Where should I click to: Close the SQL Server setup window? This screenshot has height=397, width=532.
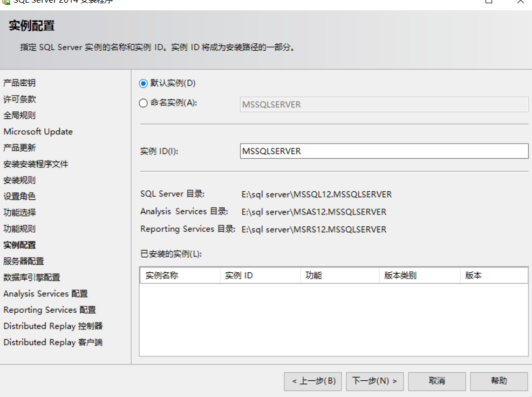click(521, 2)
